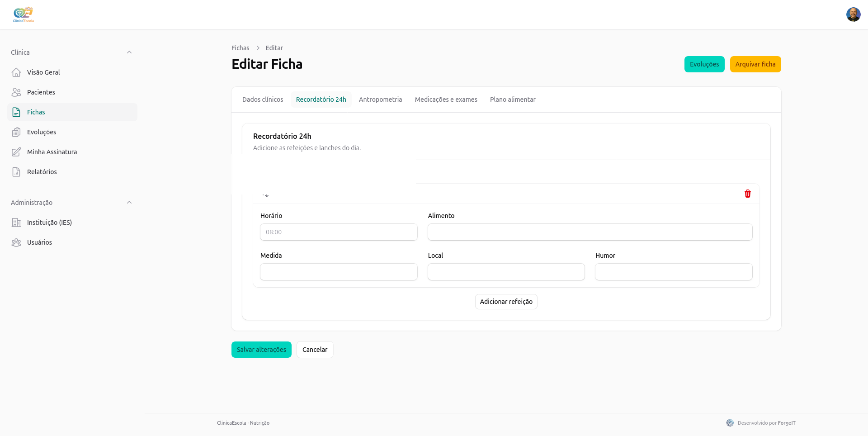Collapse the Clínica sidebar section
The width and height of the screenshot is (868, 436).
click(x=129, y=52)
